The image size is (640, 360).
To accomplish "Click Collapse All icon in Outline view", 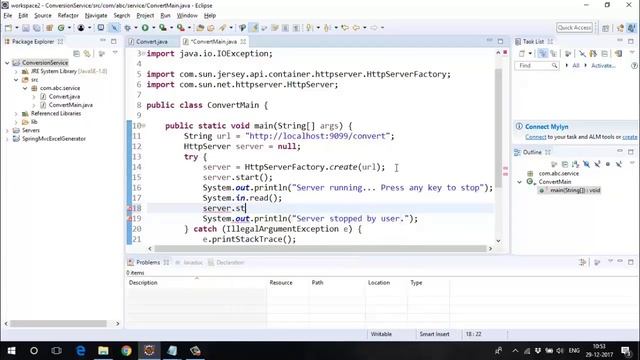I will 565,164.
